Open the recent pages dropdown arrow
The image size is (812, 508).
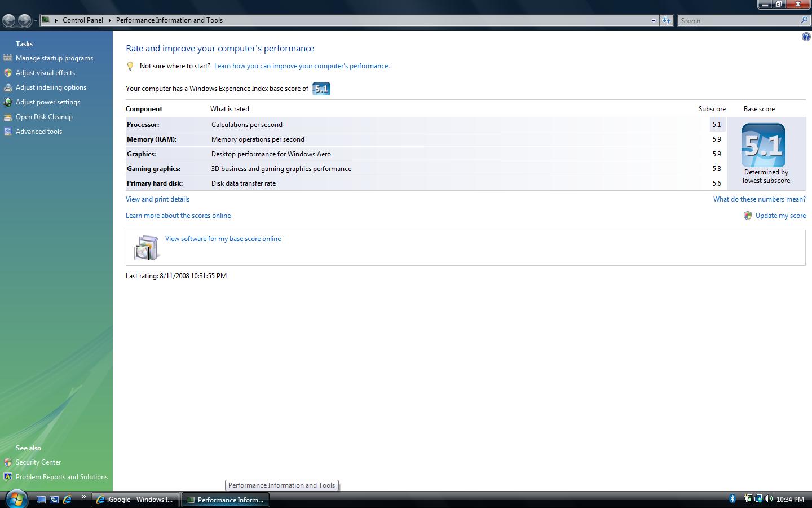point(36,21)
